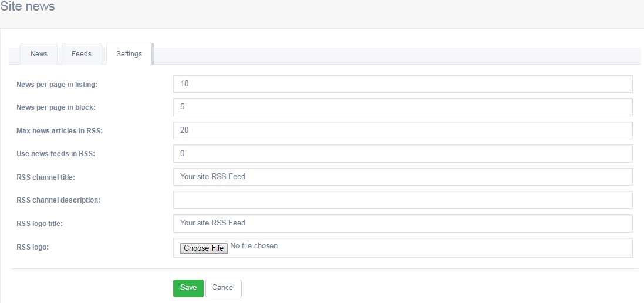Select the Settings tab

pyautogui.click(x=129, y=54)
